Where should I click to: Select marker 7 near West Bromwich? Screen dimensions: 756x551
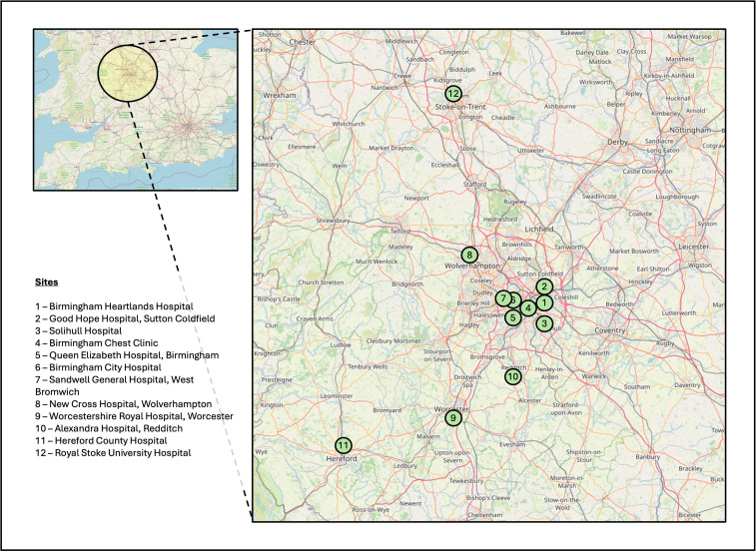coord(502,298)
